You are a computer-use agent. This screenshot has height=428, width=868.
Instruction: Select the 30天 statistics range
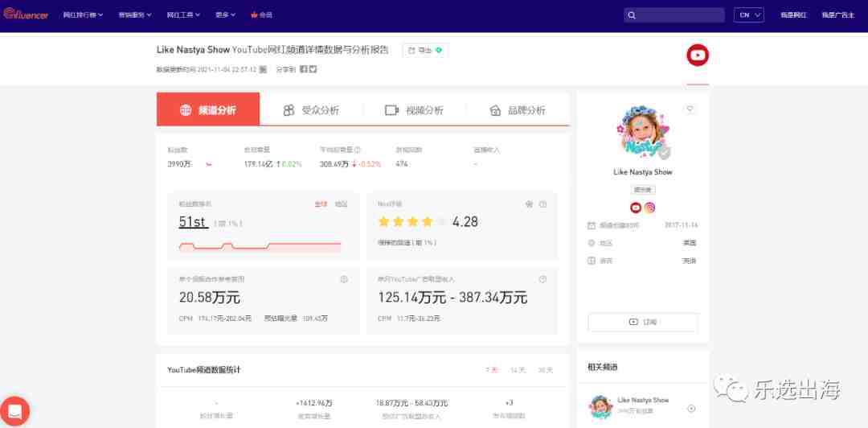coord(545,370)
